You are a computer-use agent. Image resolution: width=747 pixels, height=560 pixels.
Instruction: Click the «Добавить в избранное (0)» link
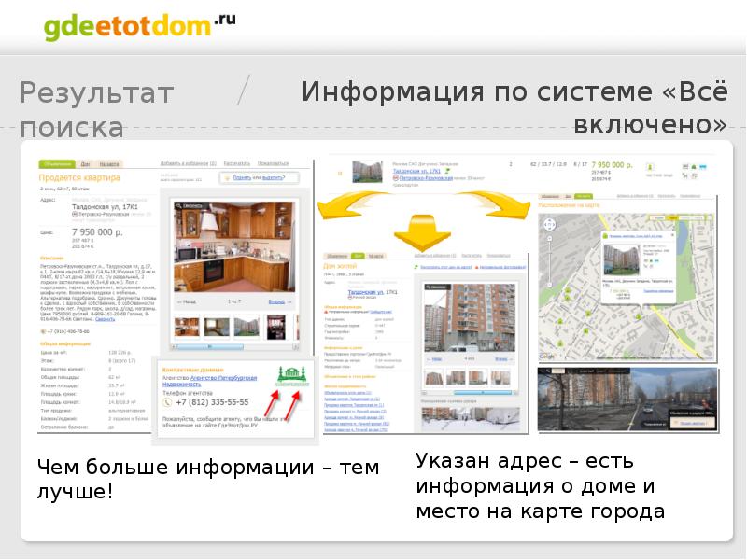point(187,162)
